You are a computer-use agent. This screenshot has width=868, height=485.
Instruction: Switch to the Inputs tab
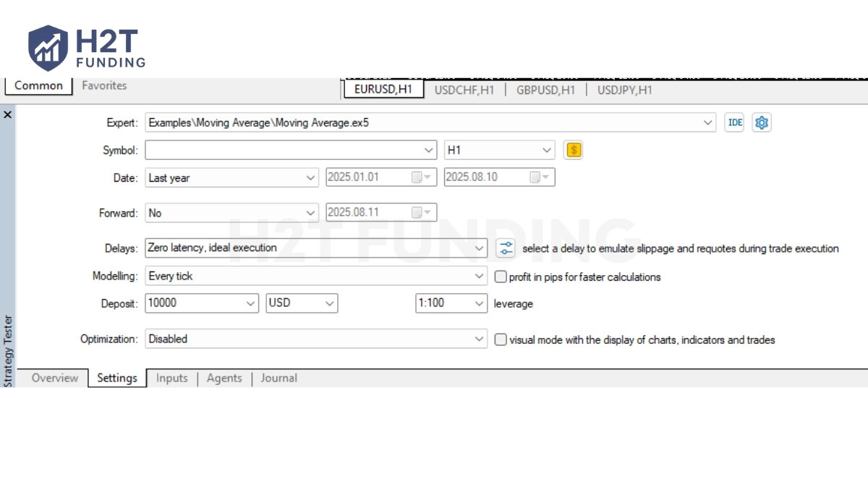click(171, 378)
